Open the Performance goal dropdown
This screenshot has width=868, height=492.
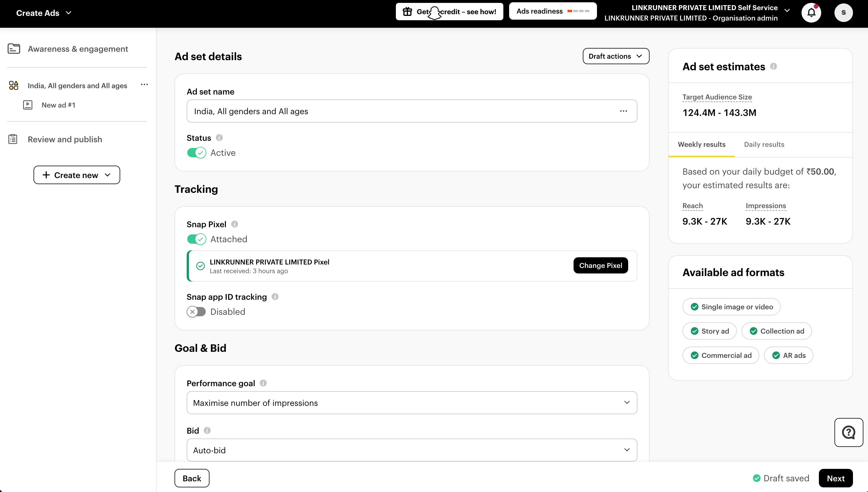pyautogui.click(x=412, y=403)
